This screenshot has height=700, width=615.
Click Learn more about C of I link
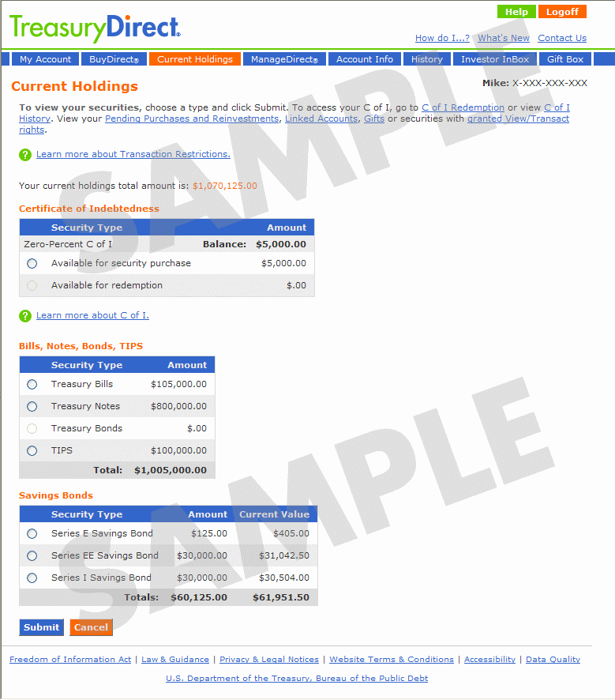click(x=92, y=315)
